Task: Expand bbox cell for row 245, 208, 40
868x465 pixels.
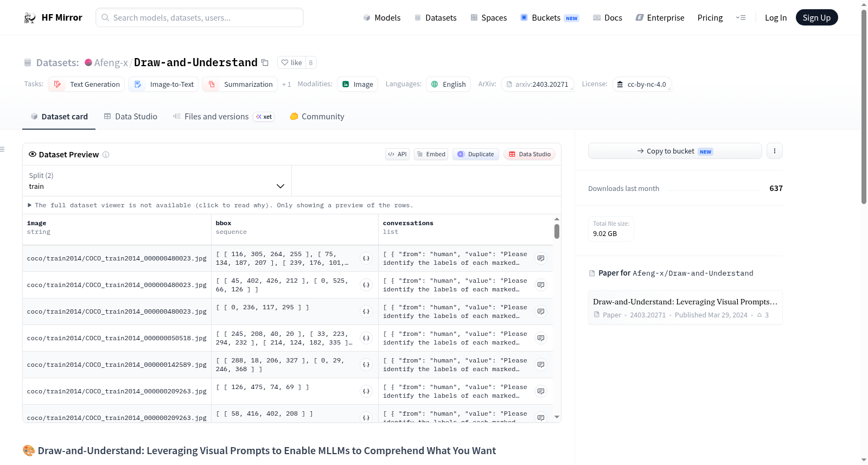Action: pyautogui.click(x=366, y=338)
